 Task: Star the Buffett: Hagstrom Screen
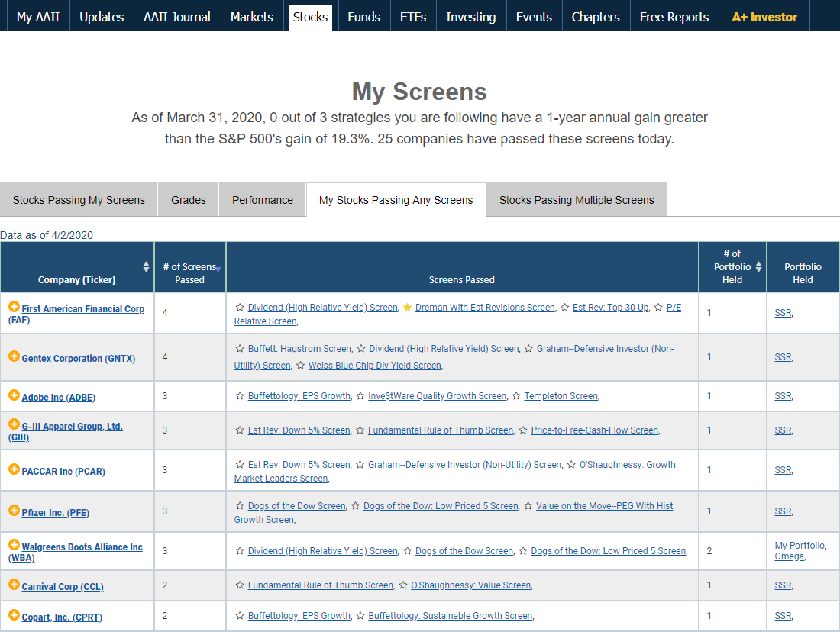(240, 349)
